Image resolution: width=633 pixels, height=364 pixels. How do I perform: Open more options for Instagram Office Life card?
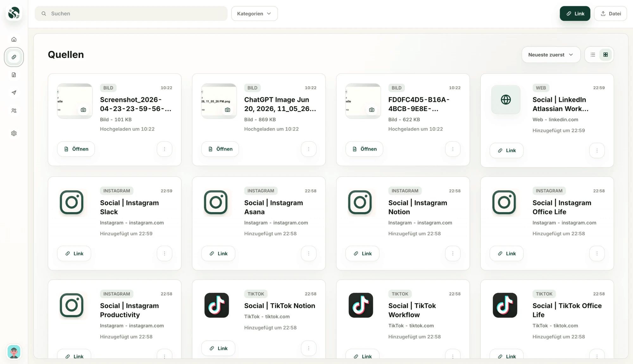coord(597,254)
